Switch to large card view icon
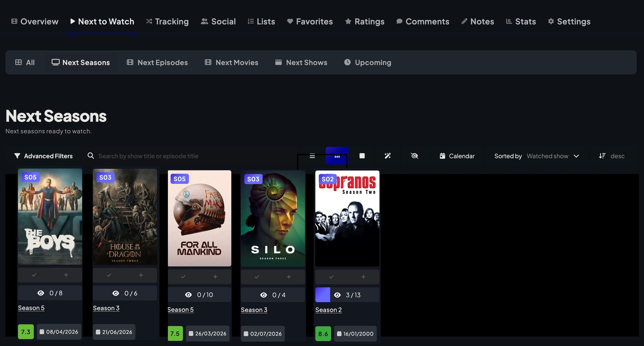 click(x=362, y=156)
